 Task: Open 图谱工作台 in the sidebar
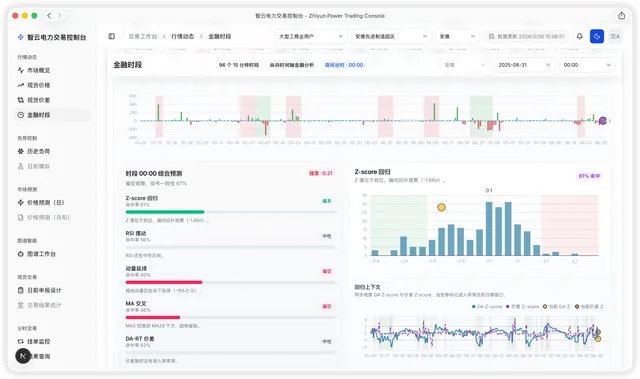pyautogui.click(x=52, y=254)
